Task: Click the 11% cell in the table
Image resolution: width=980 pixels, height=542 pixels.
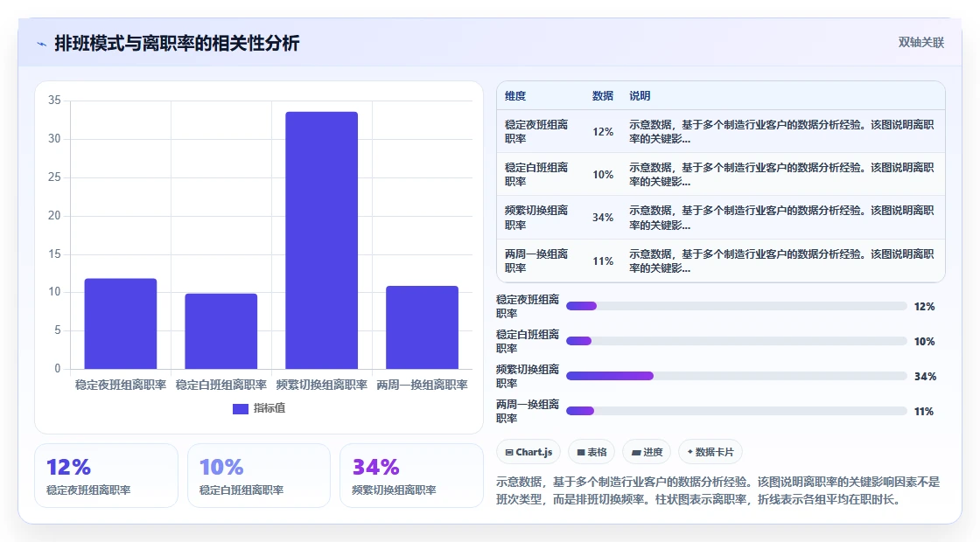Action: (603, 261)
